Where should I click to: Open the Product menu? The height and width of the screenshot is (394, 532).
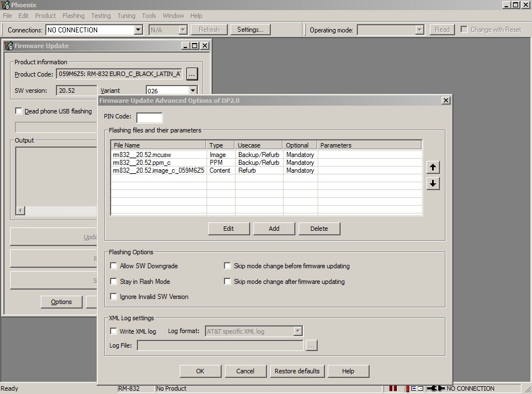pyautogui.click(x=45, y=16)
